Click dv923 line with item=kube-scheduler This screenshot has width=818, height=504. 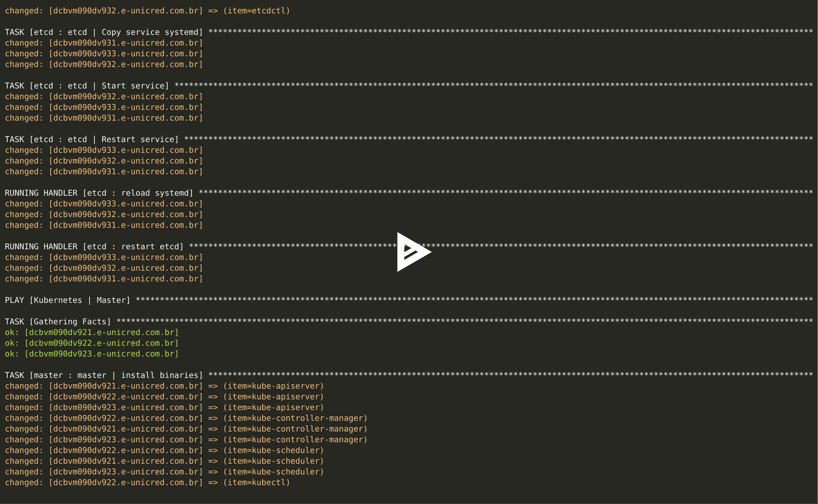coord(164,472)
